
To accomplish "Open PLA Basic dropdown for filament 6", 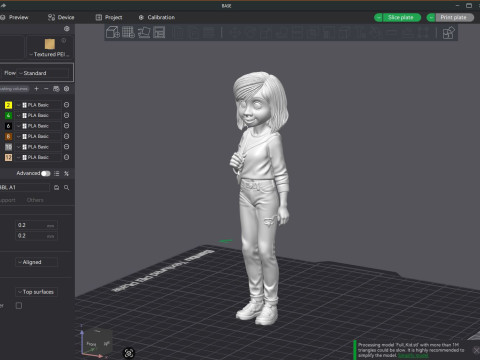I will coord(38,126).
